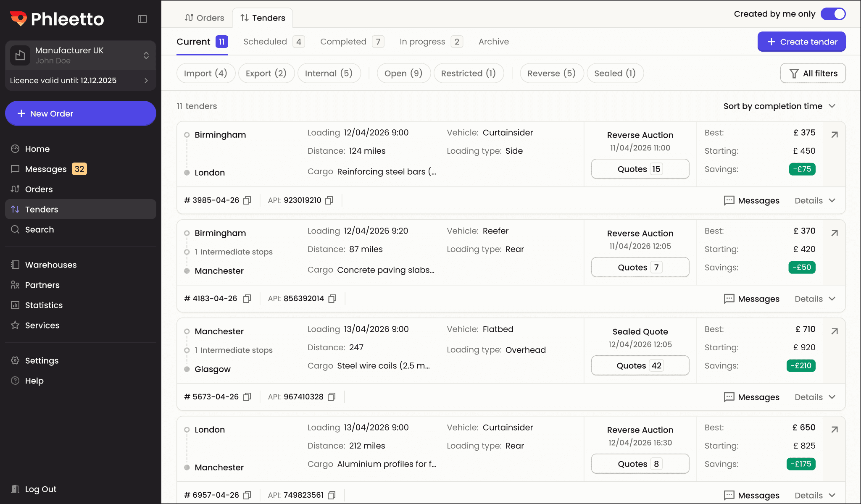Image resolution: width=861 pixels, height=504 pixels.
Task: Expand tender 3985-04-26 in new view
Action: point(834,135)
